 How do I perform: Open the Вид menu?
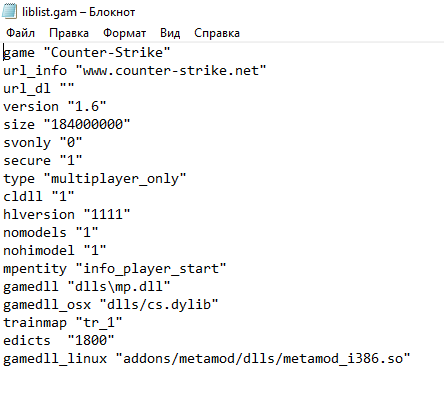click(170, 33)
